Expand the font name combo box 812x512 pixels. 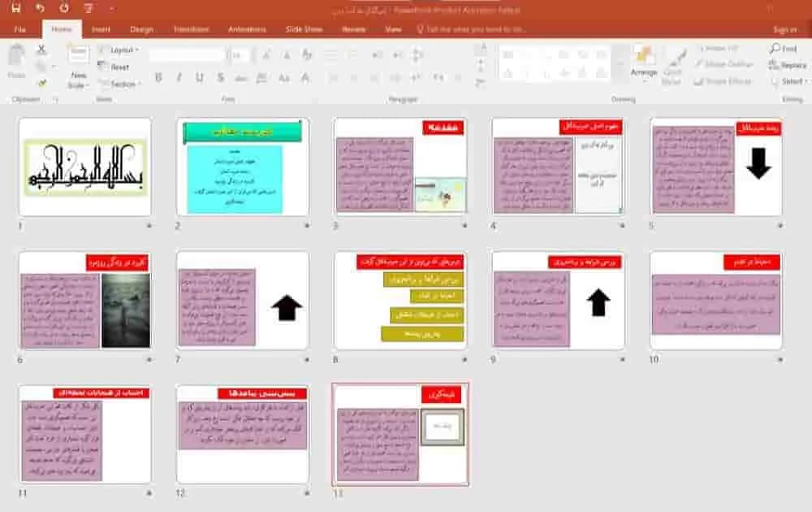pyautogui.click(x=187, y=54)
